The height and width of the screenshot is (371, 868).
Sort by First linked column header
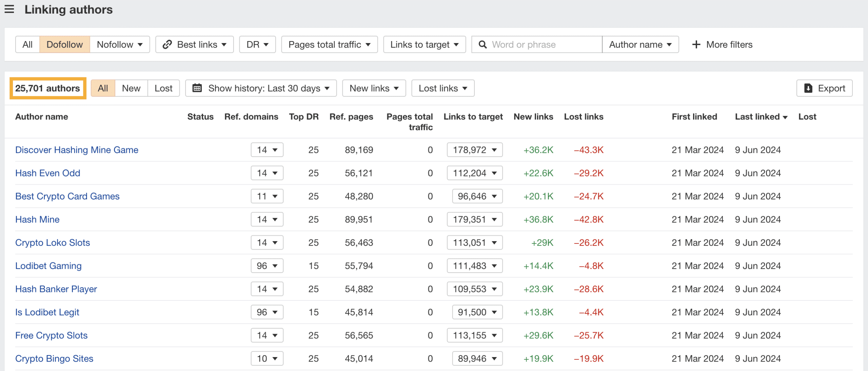point(694,117)
